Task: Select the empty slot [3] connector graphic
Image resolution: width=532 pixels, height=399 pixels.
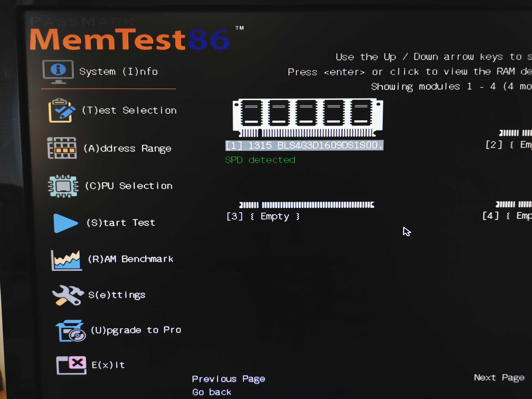Action: pyautogui.click(x=307, y=205)
